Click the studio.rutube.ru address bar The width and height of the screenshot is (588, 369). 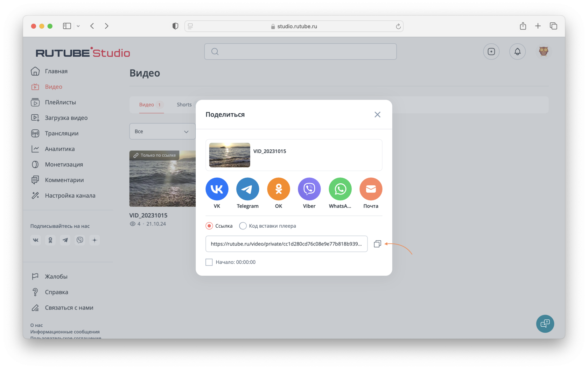pyautogui.click(x=294, y=26)
